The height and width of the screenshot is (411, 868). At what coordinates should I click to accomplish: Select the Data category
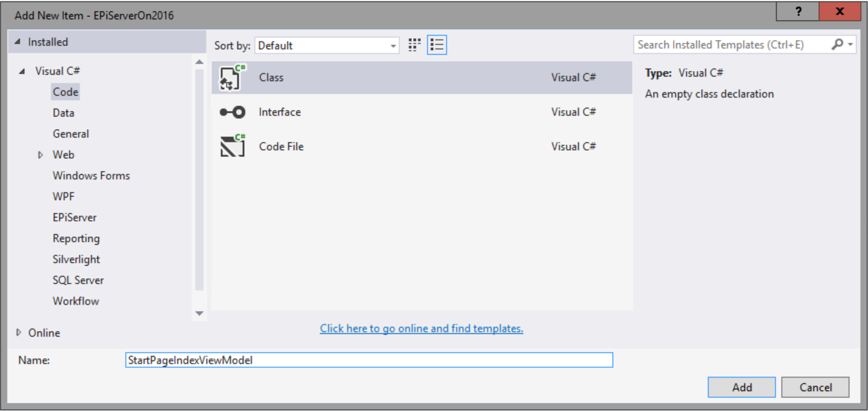(64, 113)
